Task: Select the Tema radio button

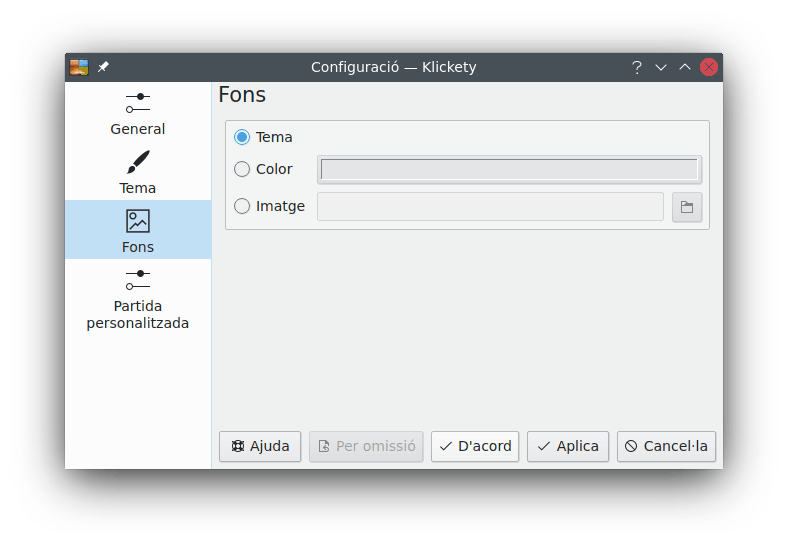Action: pos(242,137)
